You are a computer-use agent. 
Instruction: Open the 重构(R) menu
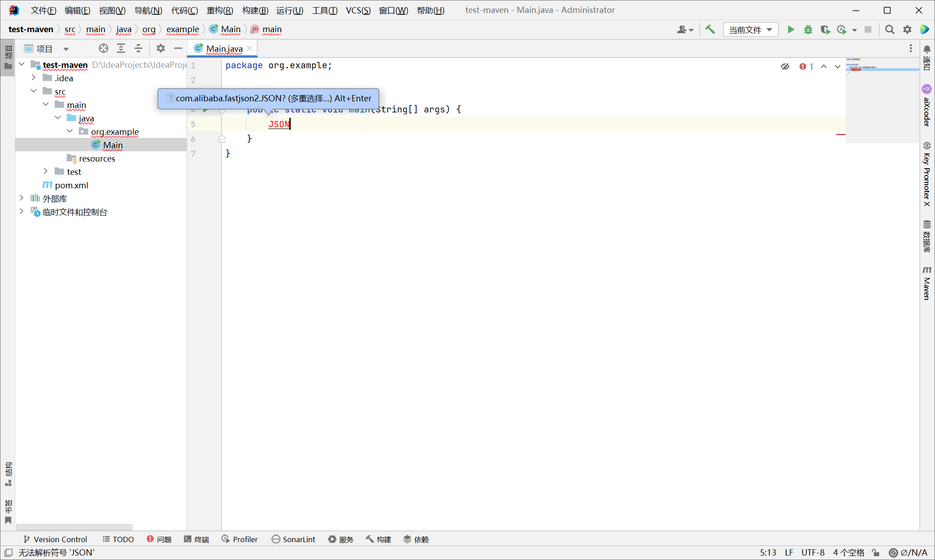click(x=220, y=10)
